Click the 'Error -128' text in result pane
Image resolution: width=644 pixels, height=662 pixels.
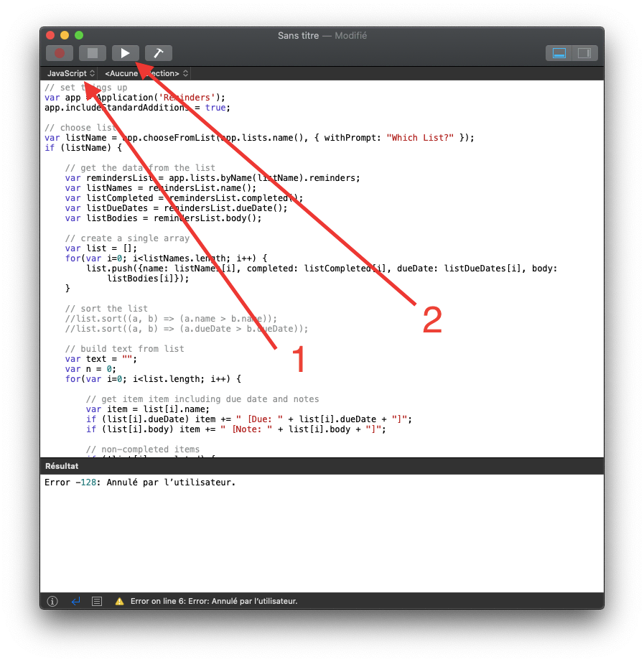pos(72,482)
